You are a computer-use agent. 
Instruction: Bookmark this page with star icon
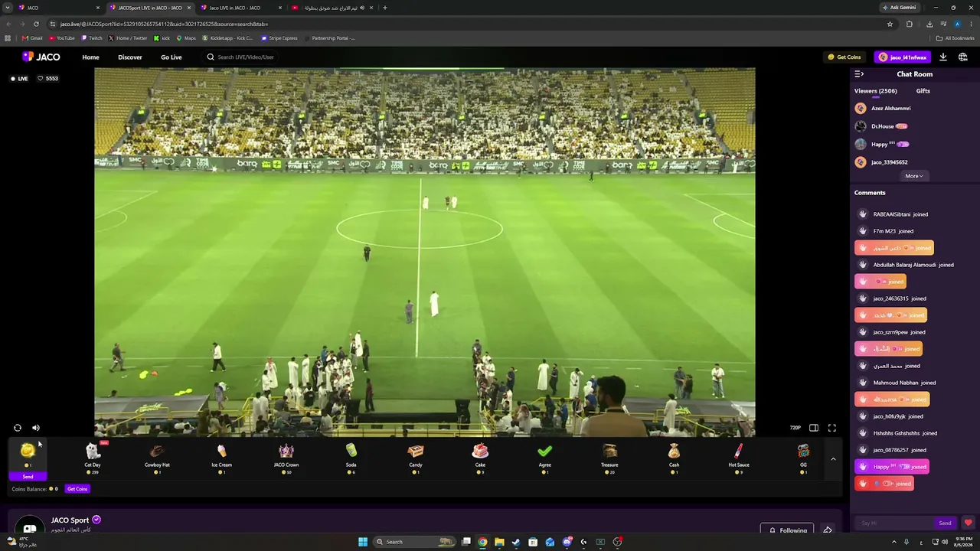[x=890, y=24]
